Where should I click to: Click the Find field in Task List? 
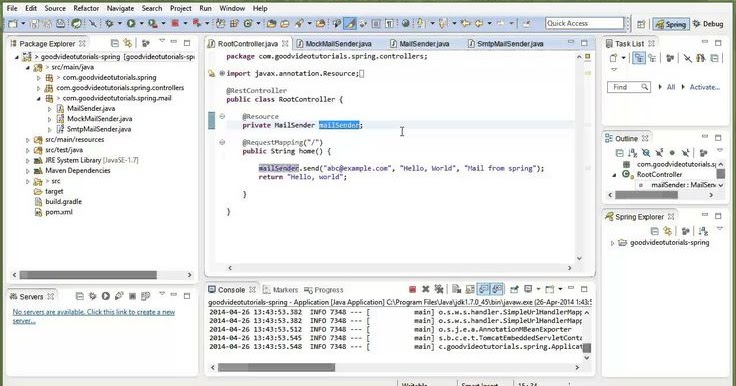coord(629,87)
